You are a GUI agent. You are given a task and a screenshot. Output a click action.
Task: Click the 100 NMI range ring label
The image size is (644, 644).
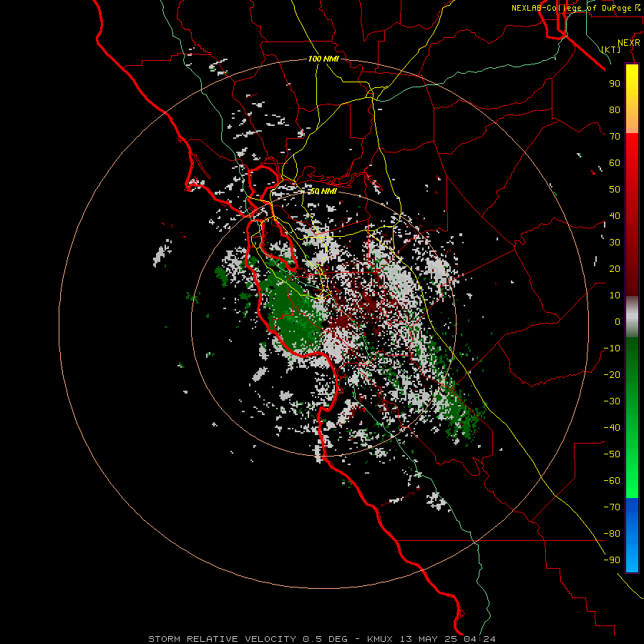click(323, 59)
